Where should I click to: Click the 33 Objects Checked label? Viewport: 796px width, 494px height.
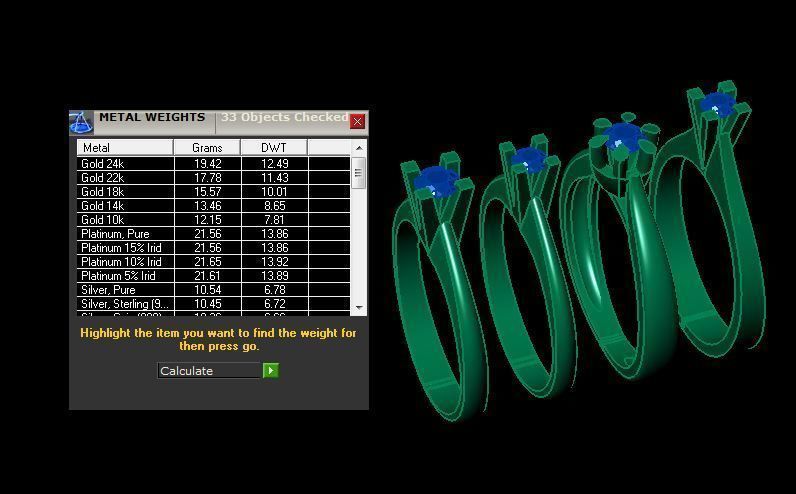pyautogui.click(x=284, y=117)
